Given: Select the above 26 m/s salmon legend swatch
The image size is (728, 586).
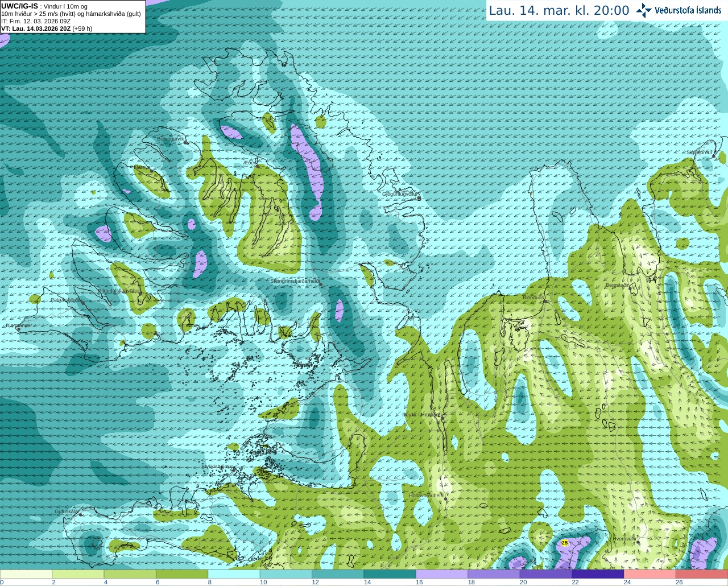Looking at the screenshot, I should click(702, 575).
